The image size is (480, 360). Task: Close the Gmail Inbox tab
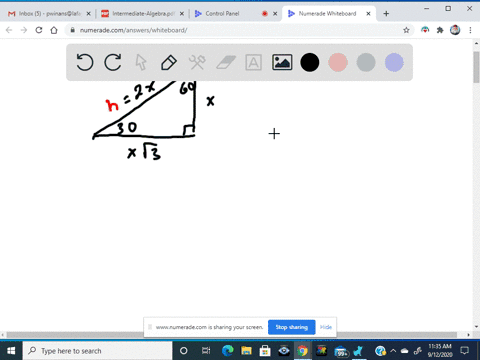pyautogui.click(x=88, y=14)
